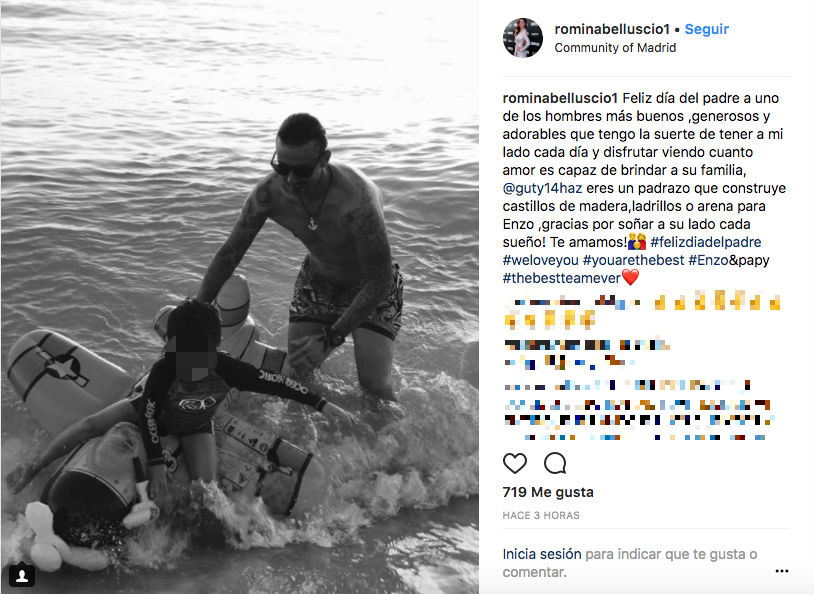814x594 pixels.
Task: Open the HACE 3 HORAS timestamp
Action: 541,516
